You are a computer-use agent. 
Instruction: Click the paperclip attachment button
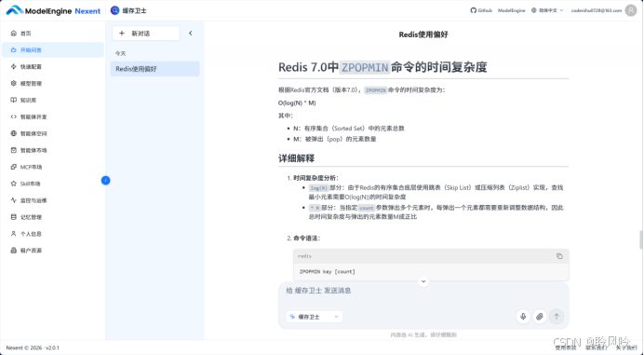pos(540,317)
